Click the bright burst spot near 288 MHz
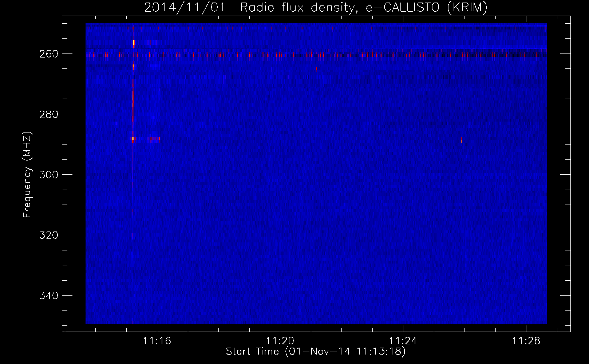589x364 pixels. point(134,138)
